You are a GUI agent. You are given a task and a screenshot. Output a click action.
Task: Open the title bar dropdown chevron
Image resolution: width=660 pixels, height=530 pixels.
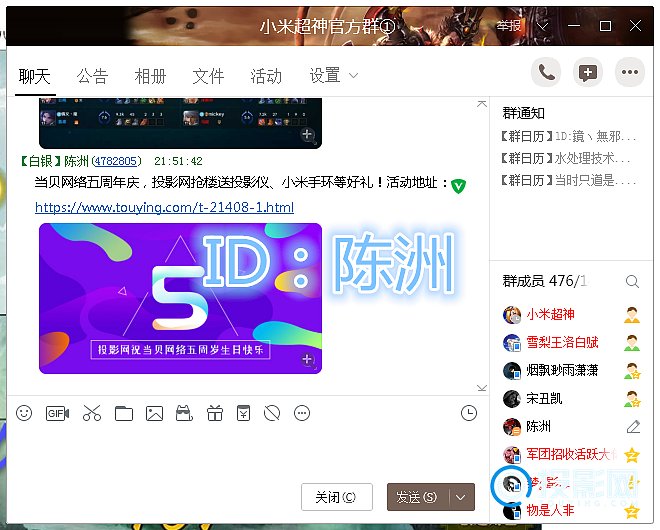tap(543, 27)
